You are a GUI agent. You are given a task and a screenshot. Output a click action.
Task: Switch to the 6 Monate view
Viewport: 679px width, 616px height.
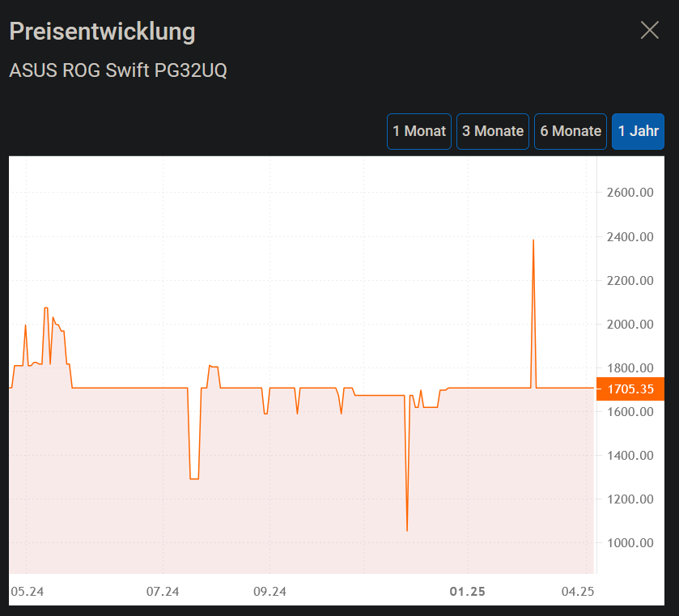(570, 131)
